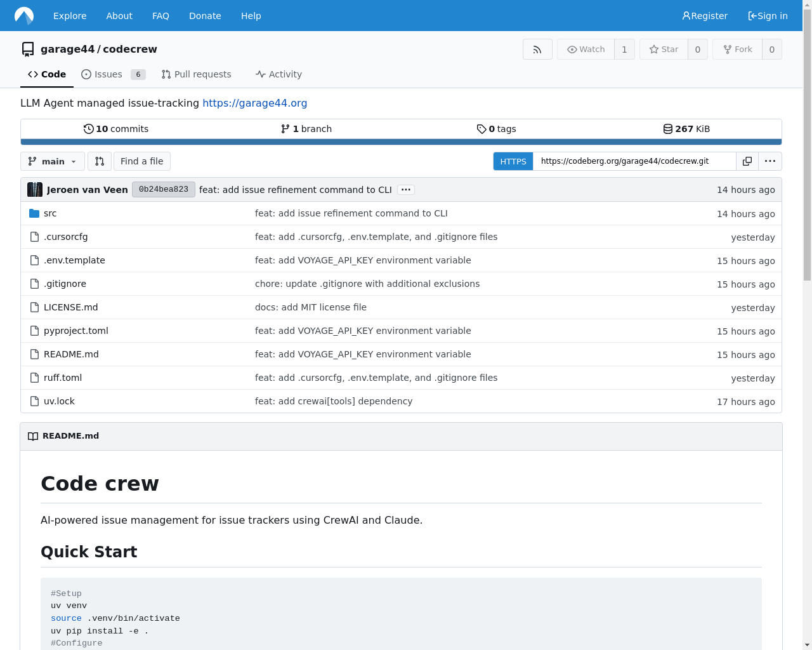Click the .cursorcfg file icon
Viewport: 812px width, 650px height.
[x=35, y=237]
